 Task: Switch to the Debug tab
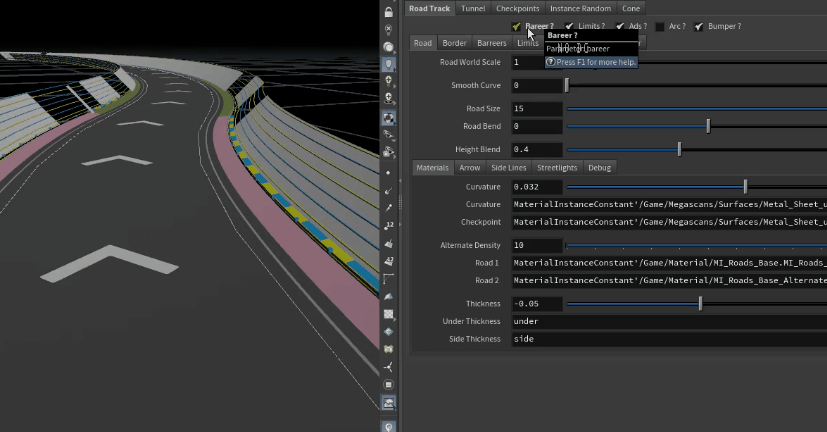(x=599, y=167)
